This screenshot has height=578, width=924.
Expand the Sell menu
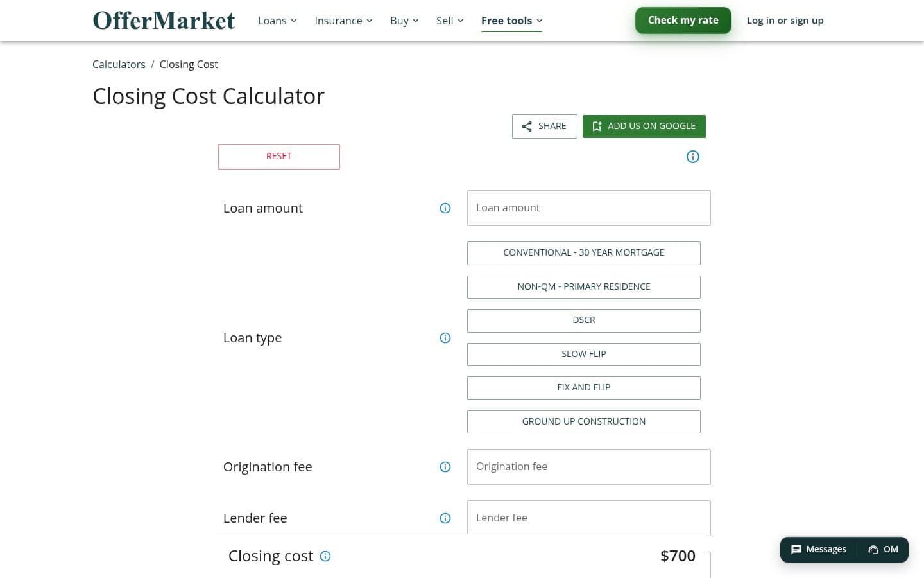coord(450,21)
